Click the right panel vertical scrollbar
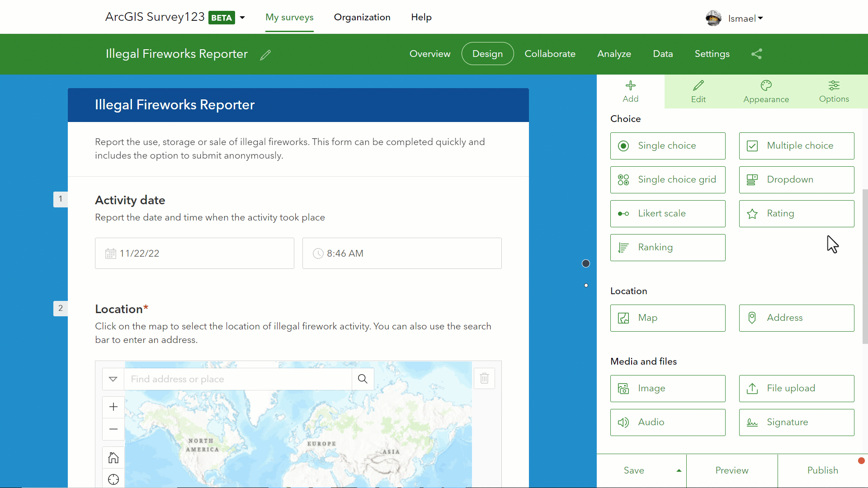Image resolution: width=868 pixels, height=488 pixels. [x=865, y=267]
